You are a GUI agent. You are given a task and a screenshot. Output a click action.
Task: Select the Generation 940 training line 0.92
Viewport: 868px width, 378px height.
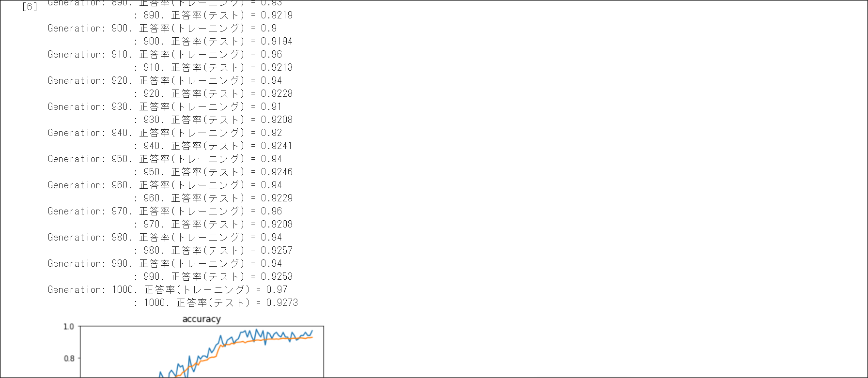coord(165,133)
